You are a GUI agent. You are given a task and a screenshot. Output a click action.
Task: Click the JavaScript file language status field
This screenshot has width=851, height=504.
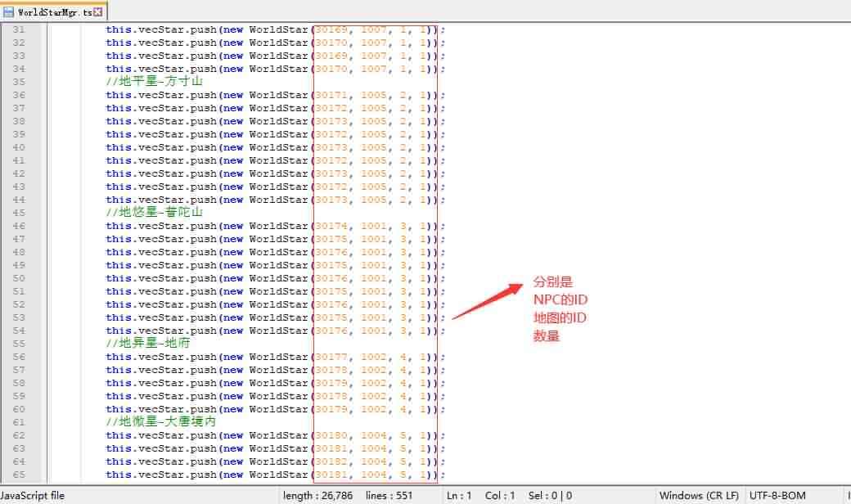tap(33, 495)
